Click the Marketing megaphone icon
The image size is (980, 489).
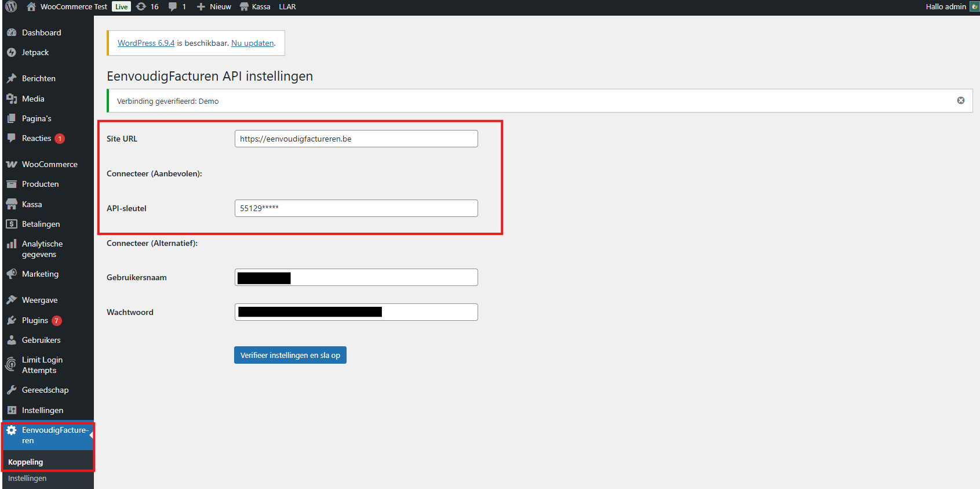[12, 274]
